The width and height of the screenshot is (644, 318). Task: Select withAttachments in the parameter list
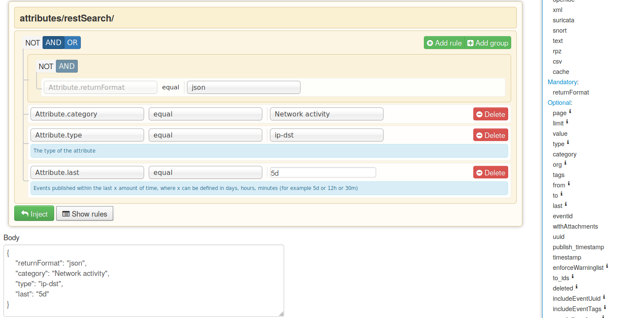[x=575, y=226]
